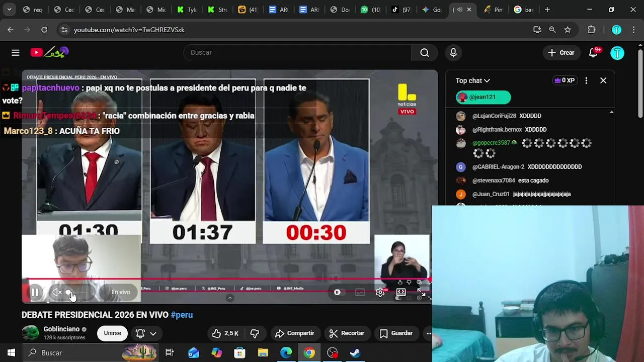This screenshot has height=362, width=644.
Task: Switch to the Kick tab labeled Tyla
Action: pyautogui.click(x=187, y=10)
